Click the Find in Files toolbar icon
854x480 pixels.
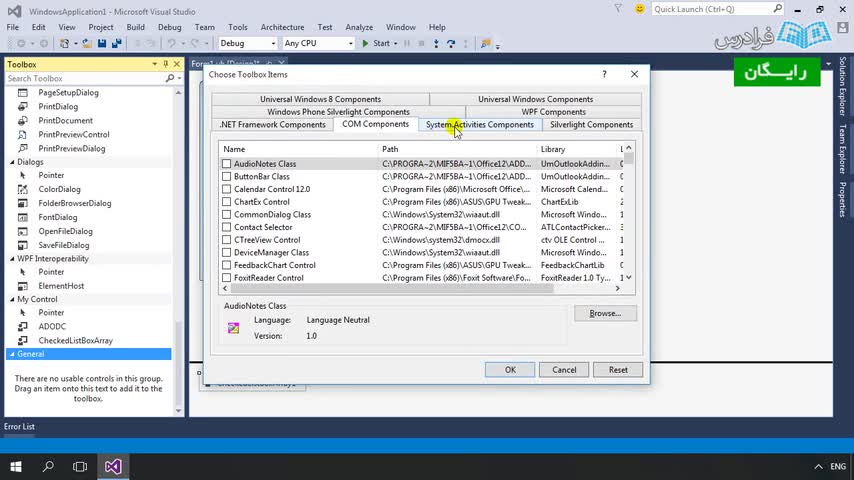pos(485,43)
